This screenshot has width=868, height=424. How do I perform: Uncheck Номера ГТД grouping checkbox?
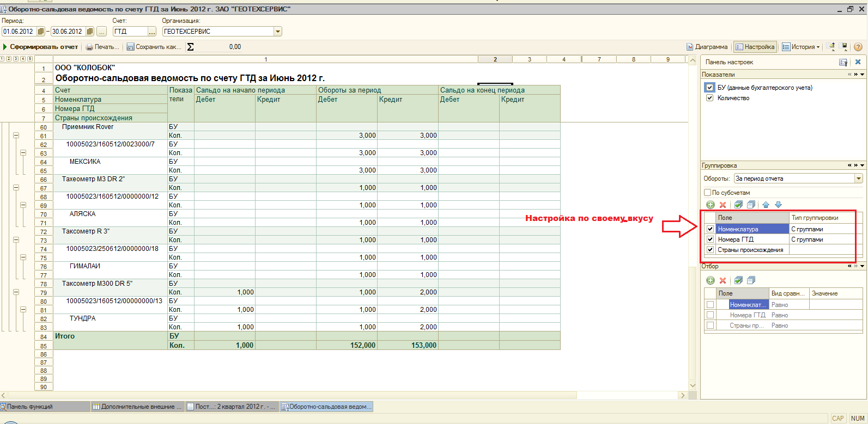[710, 239]
